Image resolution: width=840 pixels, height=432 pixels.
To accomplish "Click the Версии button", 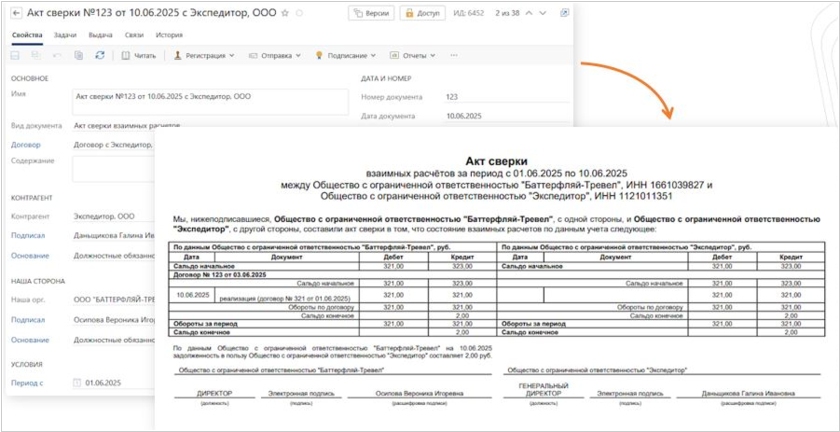I will [371, 13].
